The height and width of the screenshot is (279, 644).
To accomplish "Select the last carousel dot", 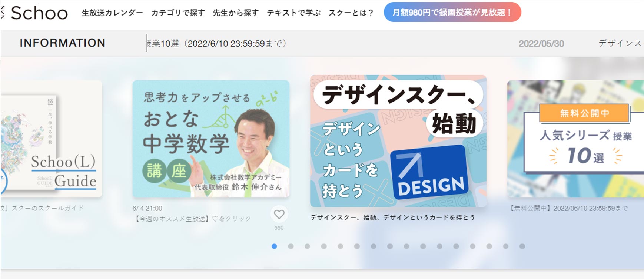I will pyautogui.click(x=522, y=246).
